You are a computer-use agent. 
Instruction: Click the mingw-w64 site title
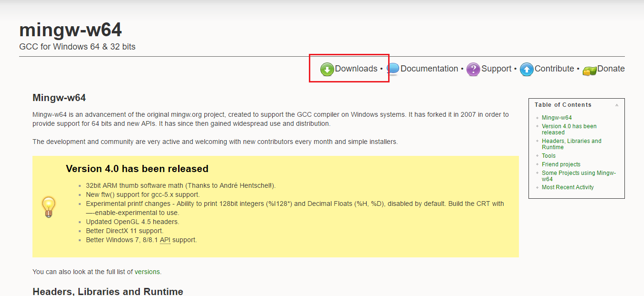(71, 30)
